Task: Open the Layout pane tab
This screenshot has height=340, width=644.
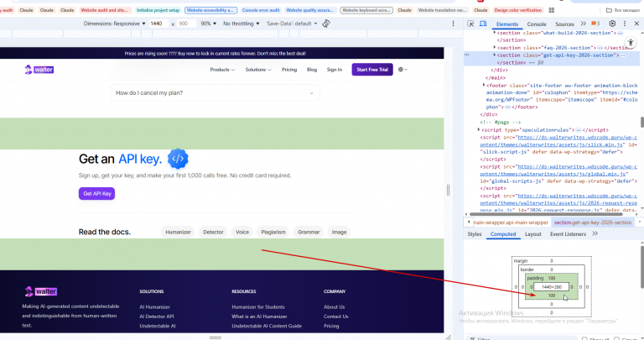Action: pos(532,234)
